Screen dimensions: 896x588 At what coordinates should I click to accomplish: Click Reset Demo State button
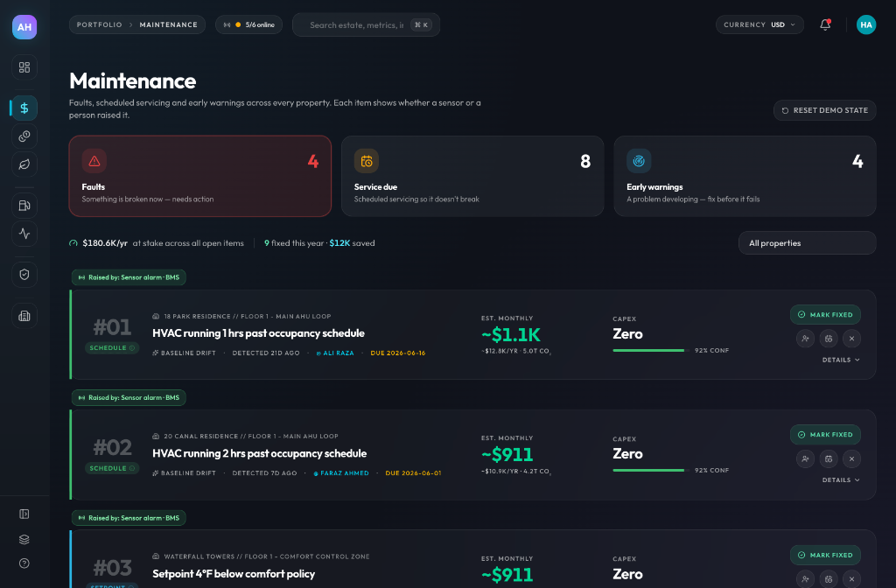pos(824,110)
